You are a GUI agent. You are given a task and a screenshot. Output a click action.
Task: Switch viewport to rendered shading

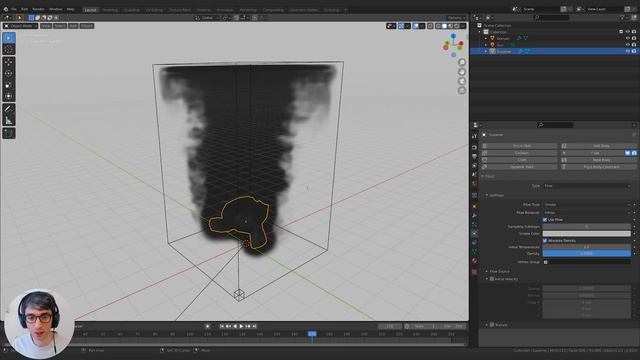click(x=457, y=26)
